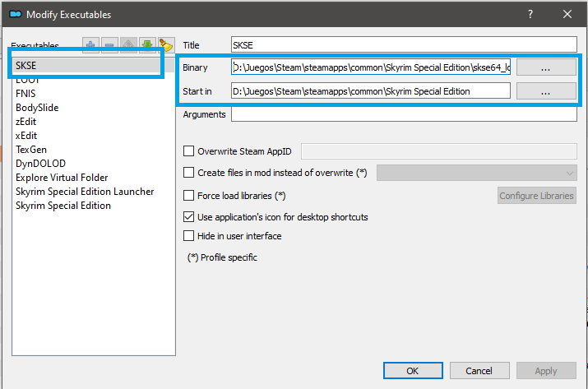
Task: Click into the Binary path field
Action: tap(371, 67)
